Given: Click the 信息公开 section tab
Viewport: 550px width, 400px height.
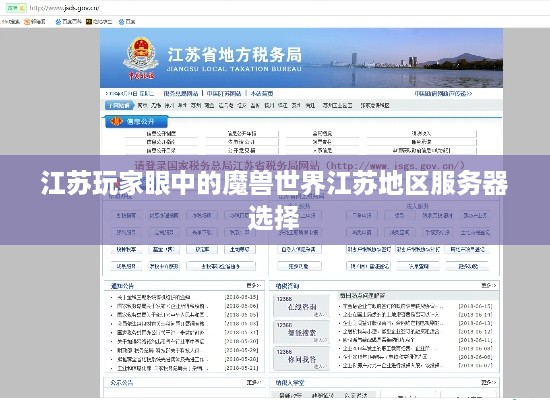Looking at the screenshot, I should click(x=136, y=122).
